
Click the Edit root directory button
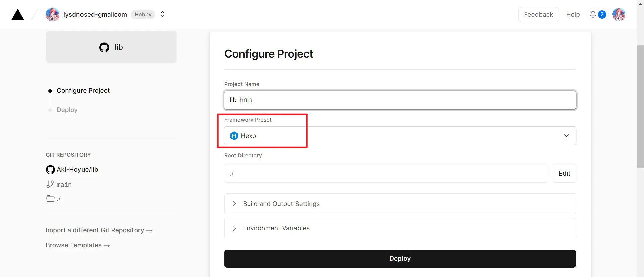[565, 173]
